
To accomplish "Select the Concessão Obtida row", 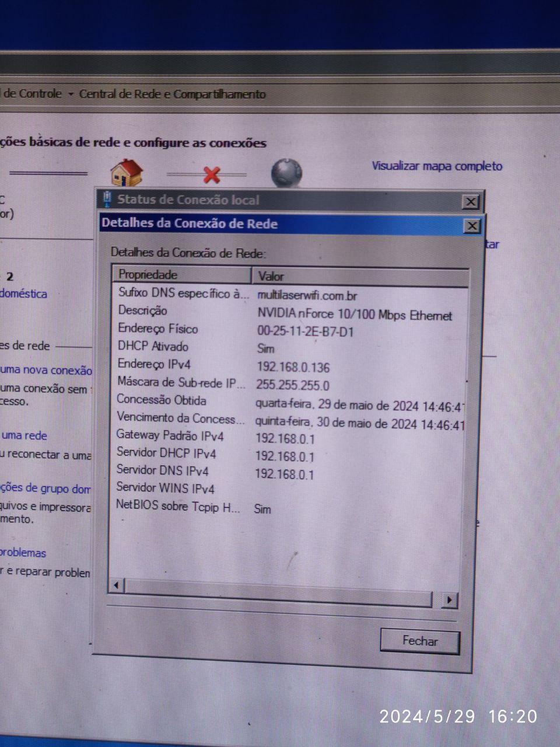I will (x=290, y=402).
